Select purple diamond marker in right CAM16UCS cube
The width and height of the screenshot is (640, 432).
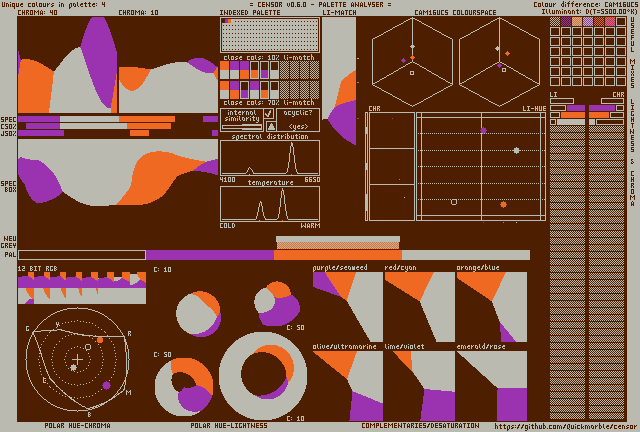pos(499,65)
